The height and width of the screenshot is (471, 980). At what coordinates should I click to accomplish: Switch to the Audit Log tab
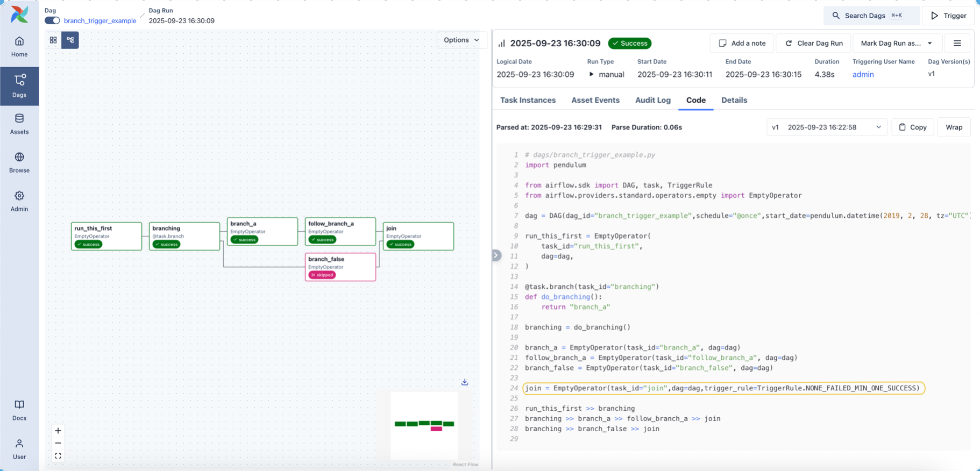coord(652,100)
